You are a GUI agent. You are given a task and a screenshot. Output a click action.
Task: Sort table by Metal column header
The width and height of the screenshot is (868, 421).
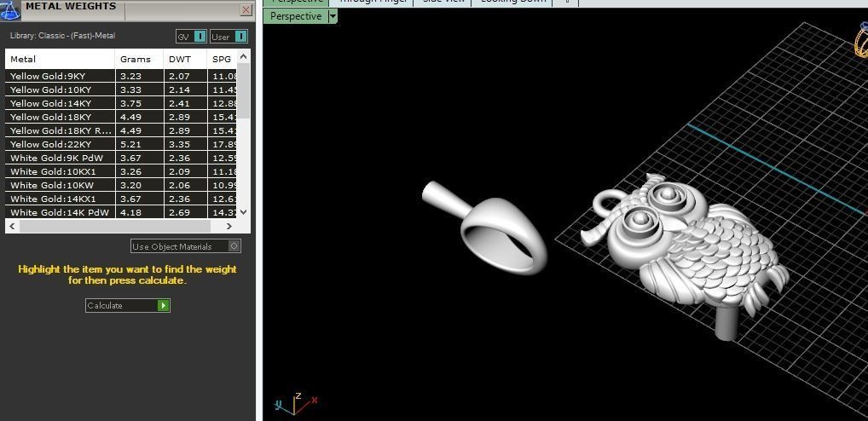pyautogui.click(x=60, y=59)
